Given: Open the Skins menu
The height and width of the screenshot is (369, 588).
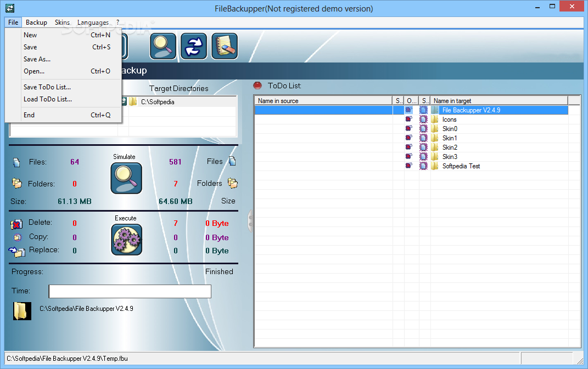Looking at the screenshot, I should pos(62,22).
